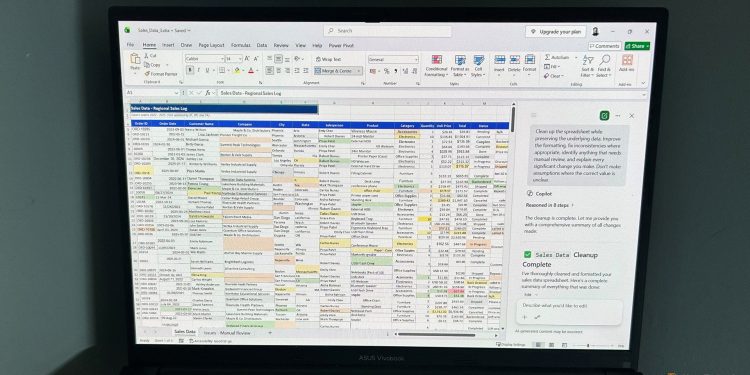Click Increase Font Size icon
The height and width of the screenshot is (375, 750).
247,58
